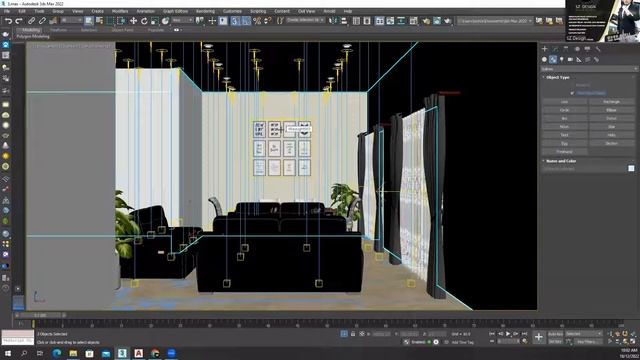Open Render Setup dialog
This screenshot has height=360, width=640.
(426, 21)
